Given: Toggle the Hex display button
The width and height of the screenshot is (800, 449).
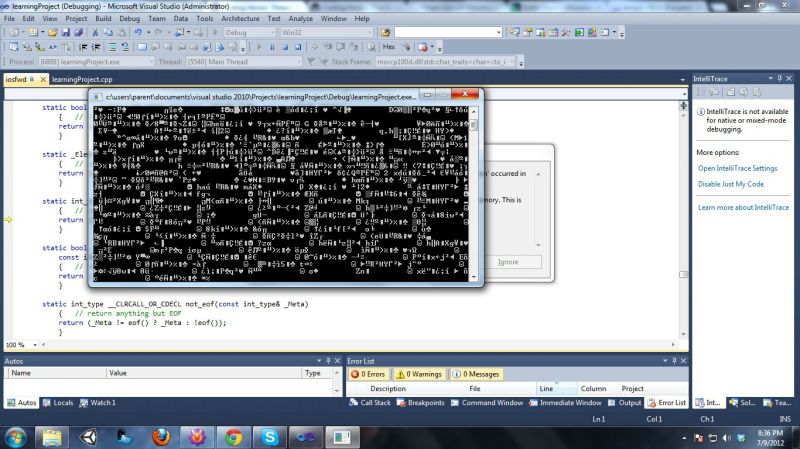Looking at the screenshot, I should point(389,47).
